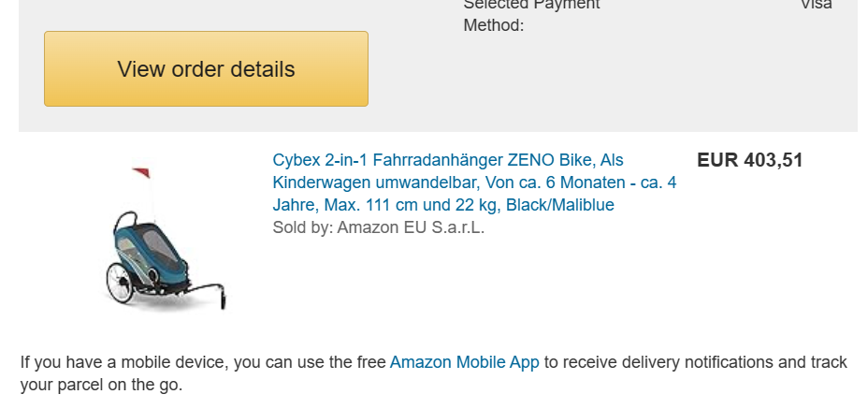
Task: Click the word "Method:" under Selected Payment
Action: [x=493, y=25]
